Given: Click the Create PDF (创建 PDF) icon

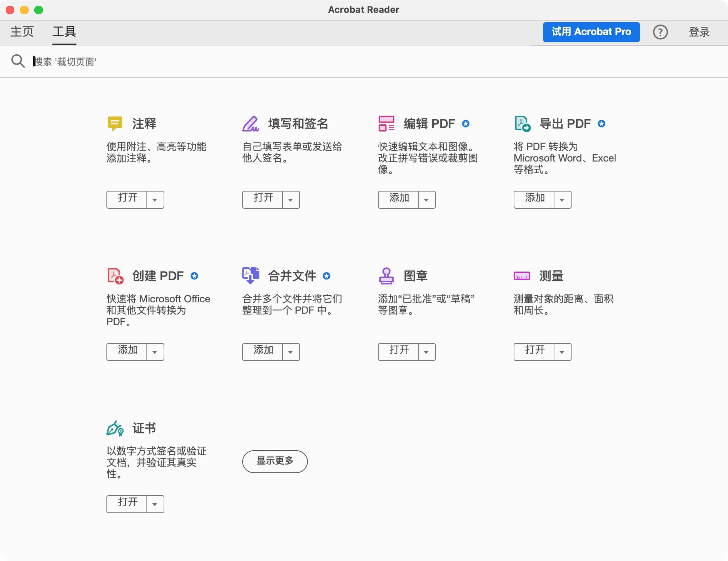Looking at the screenshot, I should pos(115,276).
